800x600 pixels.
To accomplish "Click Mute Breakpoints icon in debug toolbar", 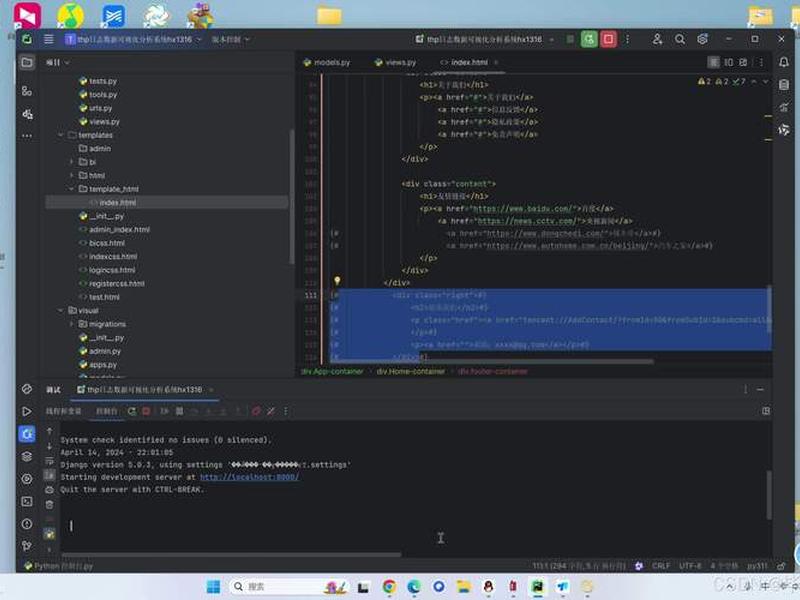I will click(x=271, y=411).
